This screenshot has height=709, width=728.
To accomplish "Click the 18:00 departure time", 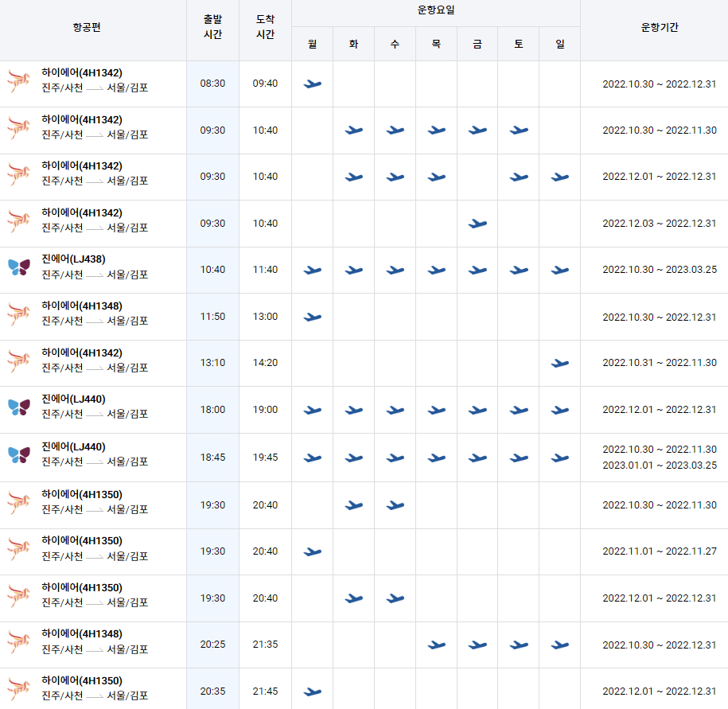I will pyautogui.click(x=212, y=410).
